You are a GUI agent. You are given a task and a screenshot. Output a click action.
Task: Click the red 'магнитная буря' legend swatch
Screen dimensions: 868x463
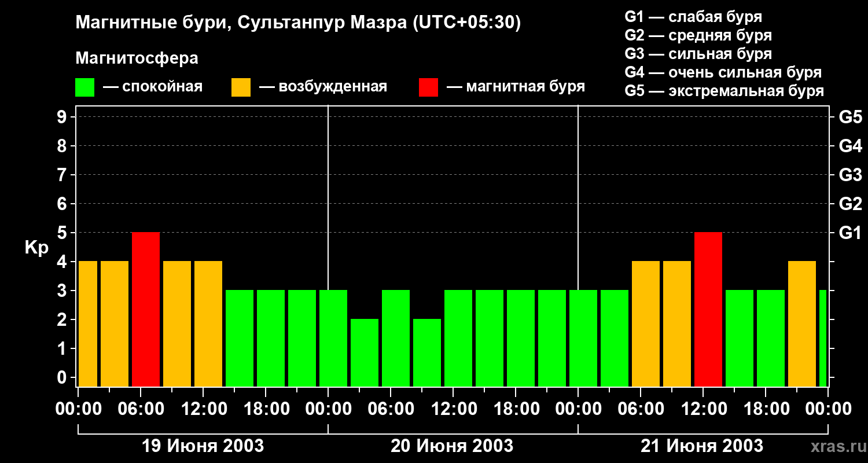428,87
